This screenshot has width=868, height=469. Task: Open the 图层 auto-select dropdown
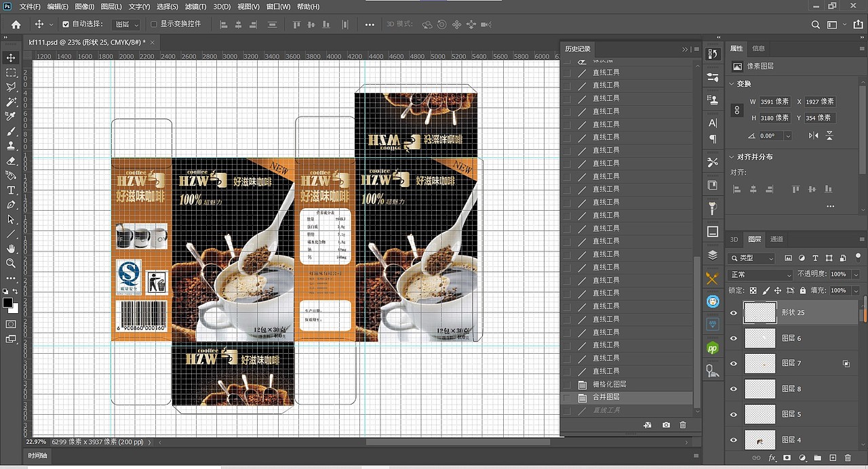[126, 24]
